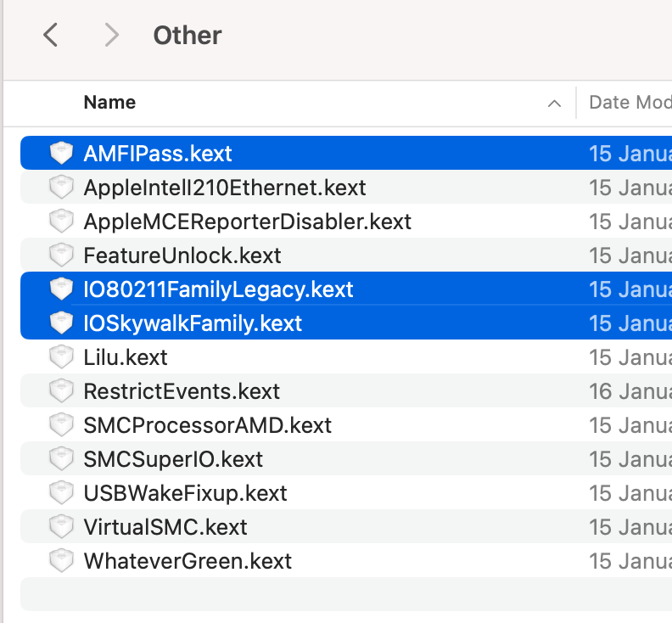Screen dimensions: 672x623
Task: Click the date of FeatureUnlock.kext row
Action: [x=630, y=255]
